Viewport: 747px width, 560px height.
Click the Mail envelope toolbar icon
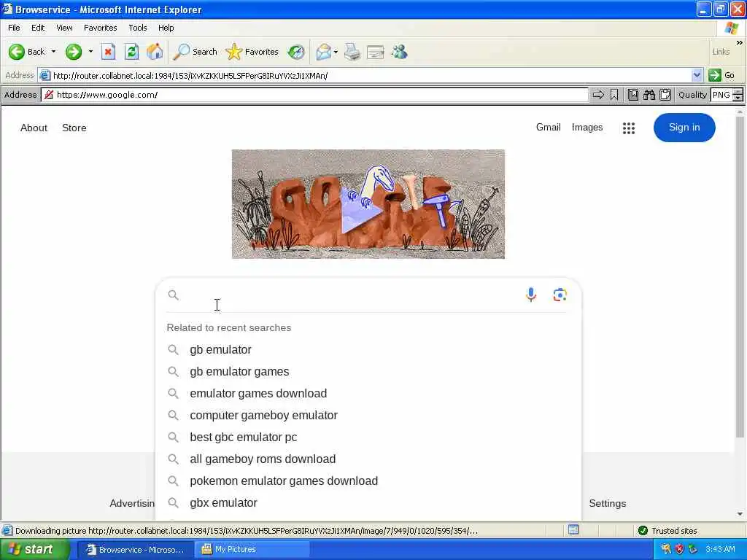(323, 52)
